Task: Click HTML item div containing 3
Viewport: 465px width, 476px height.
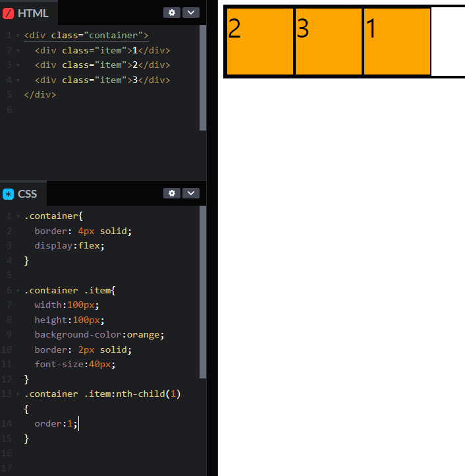Action: tap(103, 80)
